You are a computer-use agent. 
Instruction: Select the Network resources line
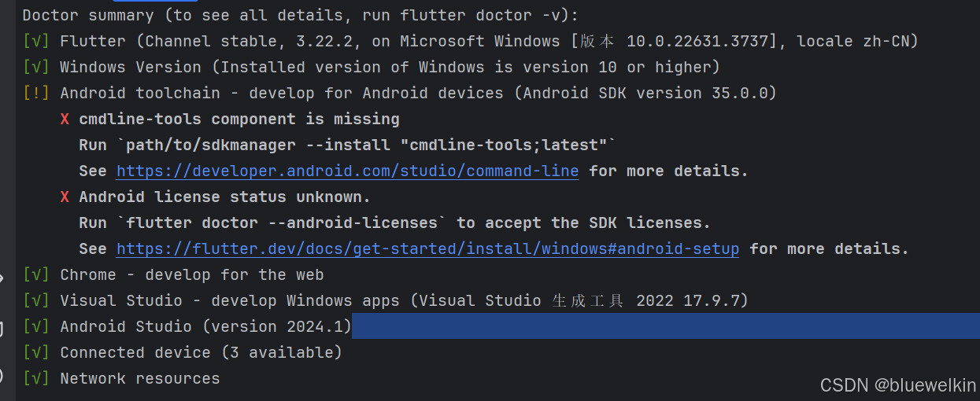click(121, 378)
